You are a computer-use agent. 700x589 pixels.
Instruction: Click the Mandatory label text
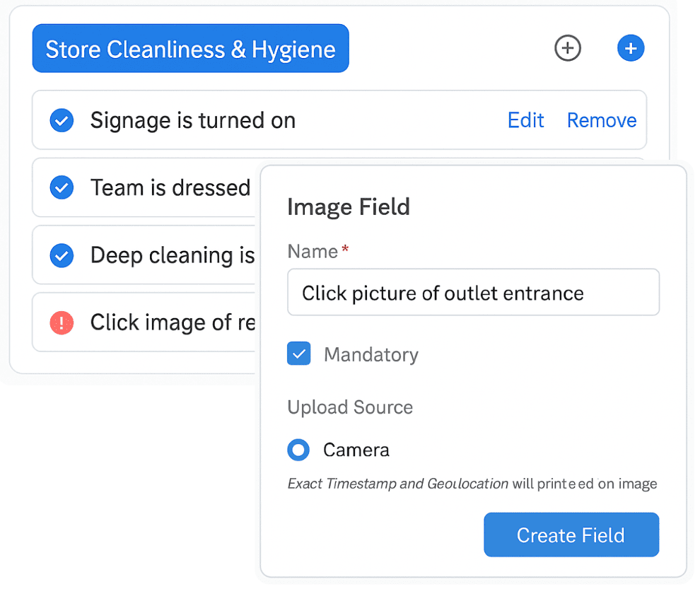click(371, 354)
